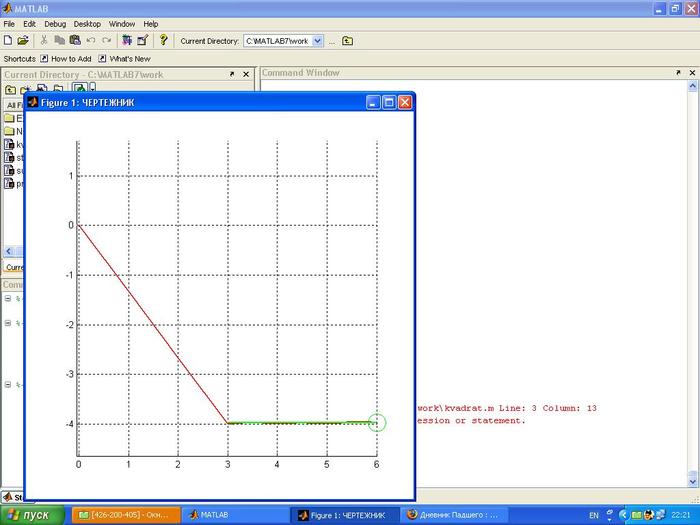Image resolution: width=700 pixels, height=525 pixels.
Task: Open the Desktop menu
Action: point(87,23)
